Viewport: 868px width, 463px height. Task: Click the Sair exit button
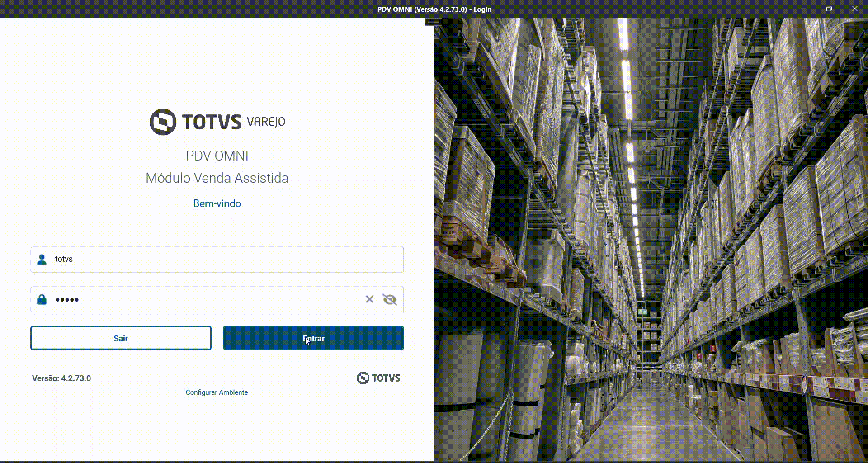click(x=121, y=338)
